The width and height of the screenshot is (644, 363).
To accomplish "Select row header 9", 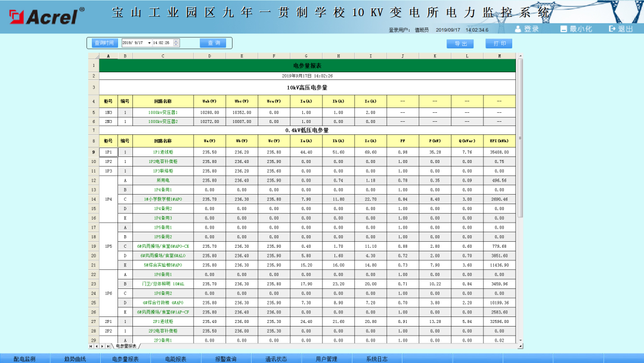I will (x=94, y=152).
